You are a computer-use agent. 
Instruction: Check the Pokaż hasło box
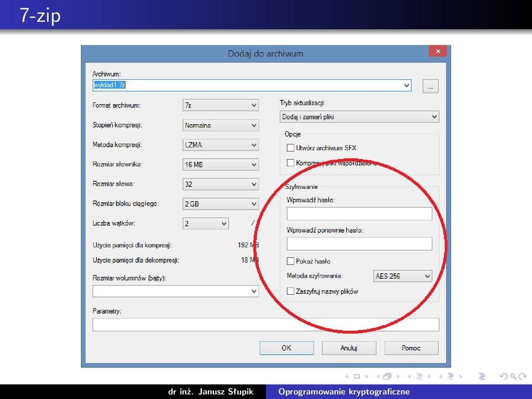[290, 261]
